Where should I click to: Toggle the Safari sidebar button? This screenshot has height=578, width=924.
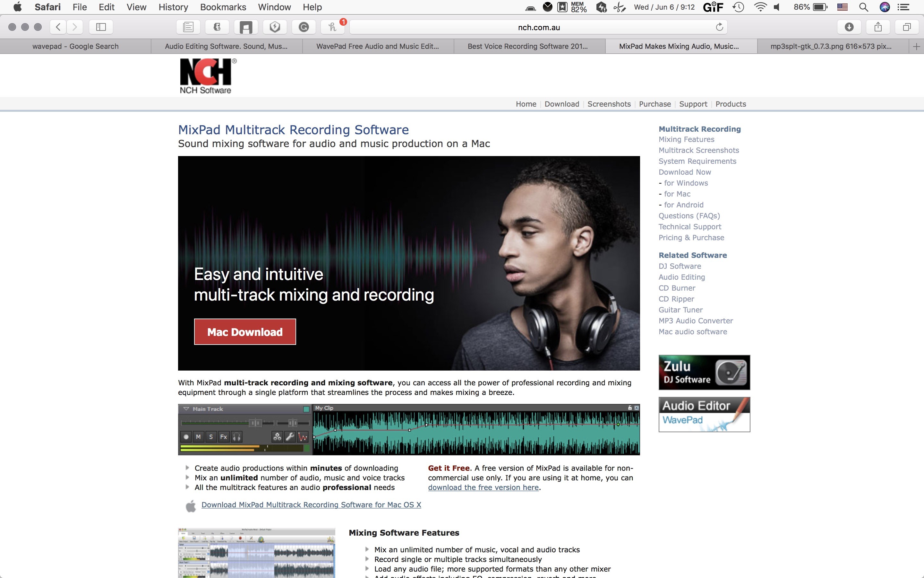[x=101, y=27]
